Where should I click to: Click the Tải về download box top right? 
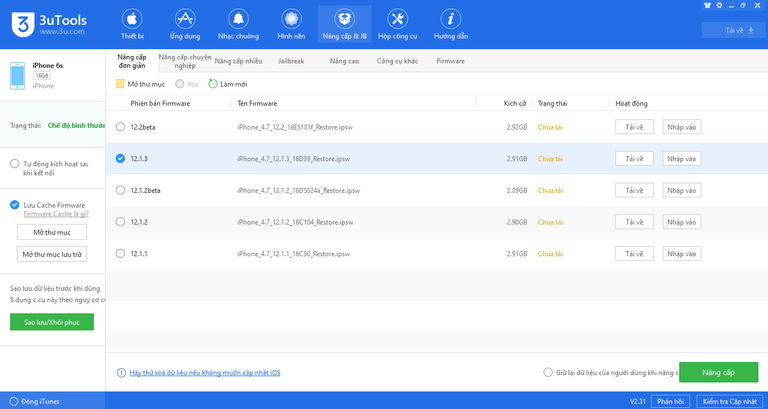(739, 30)
